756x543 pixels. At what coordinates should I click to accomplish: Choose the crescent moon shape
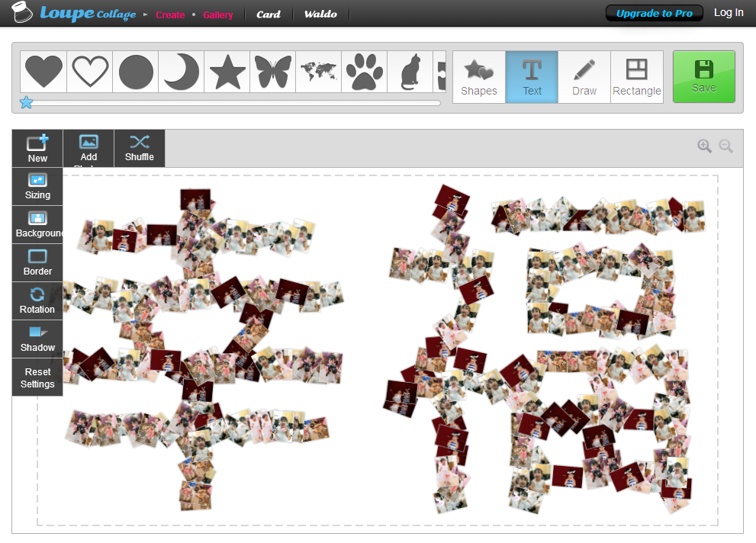click(x=182, y=72)
